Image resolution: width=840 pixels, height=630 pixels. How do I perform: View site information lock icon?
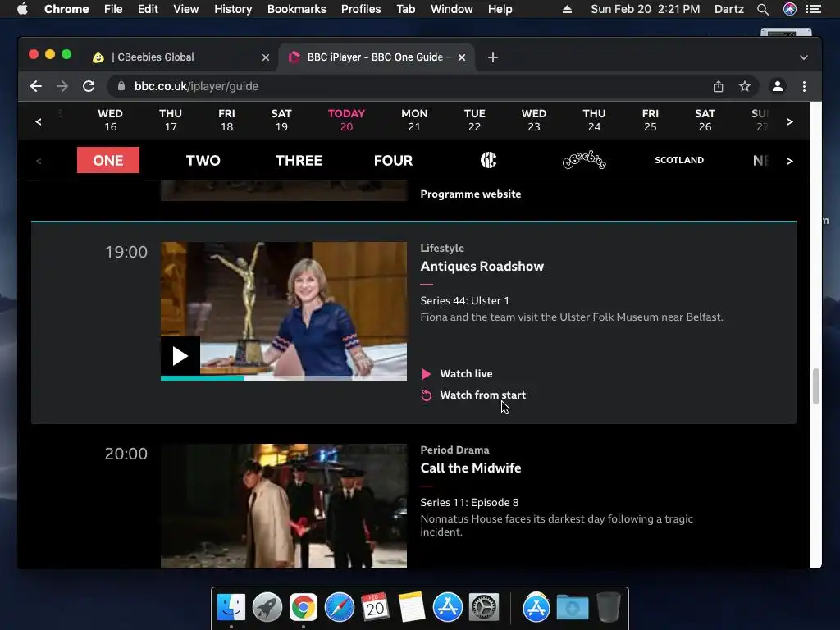(121, 86)
